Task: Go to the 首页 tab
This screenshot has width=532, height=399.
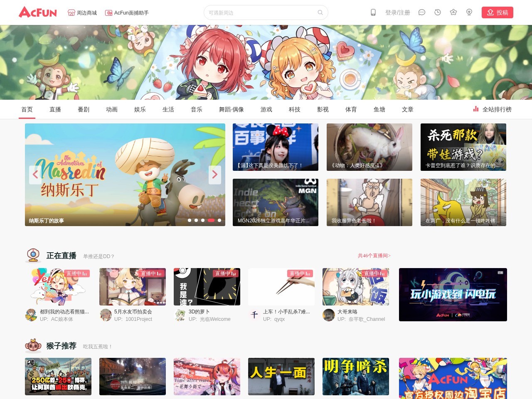Action: [27, 109]
